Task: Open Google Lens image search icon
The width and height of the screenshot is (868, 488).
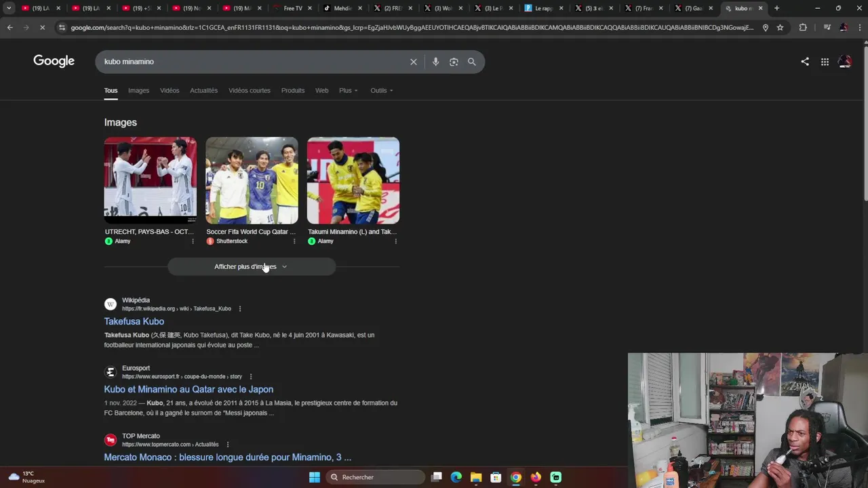Action: (x=454, y=62)
